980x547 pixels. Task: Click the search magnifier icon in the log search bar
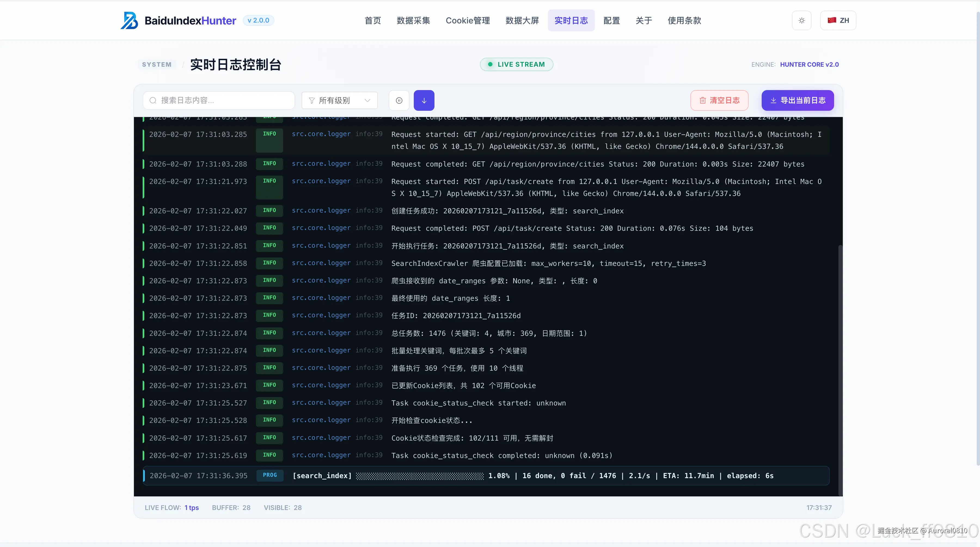[153, 100]
